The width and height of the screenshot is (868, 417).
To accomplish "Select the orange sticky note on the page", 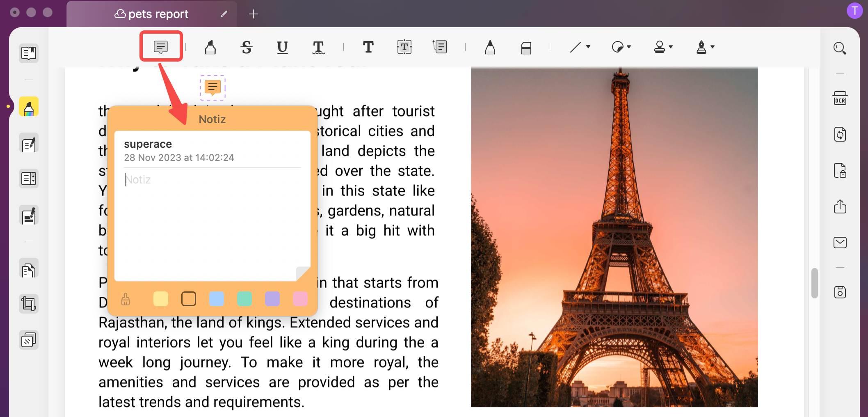I will (x=212, y=87).
